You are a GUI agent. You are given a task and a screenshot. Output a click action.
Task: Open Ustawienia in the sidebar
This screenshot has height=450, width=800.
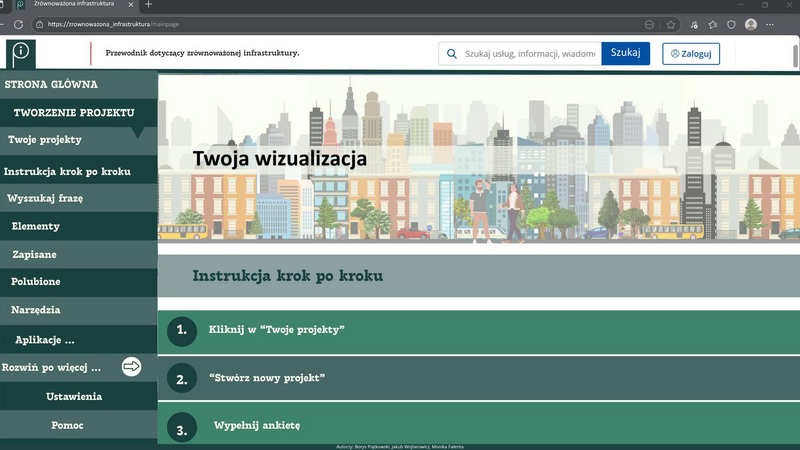point(74,396)
